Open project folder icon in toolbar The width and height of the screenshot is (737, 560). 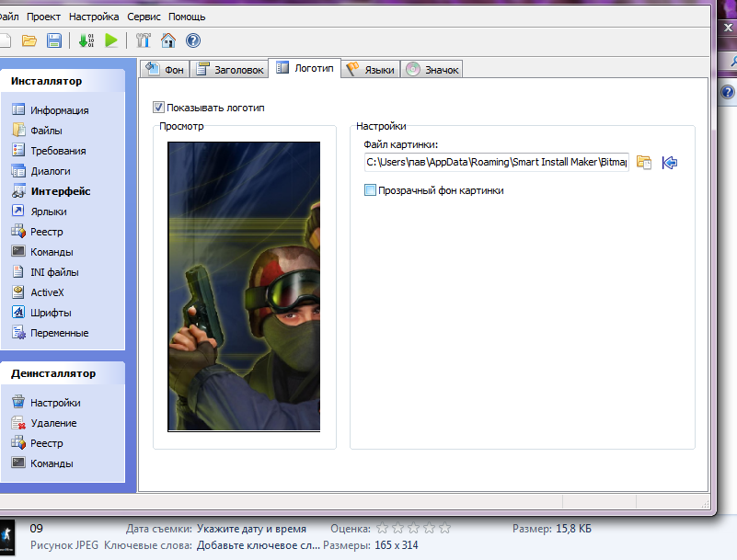29,40
